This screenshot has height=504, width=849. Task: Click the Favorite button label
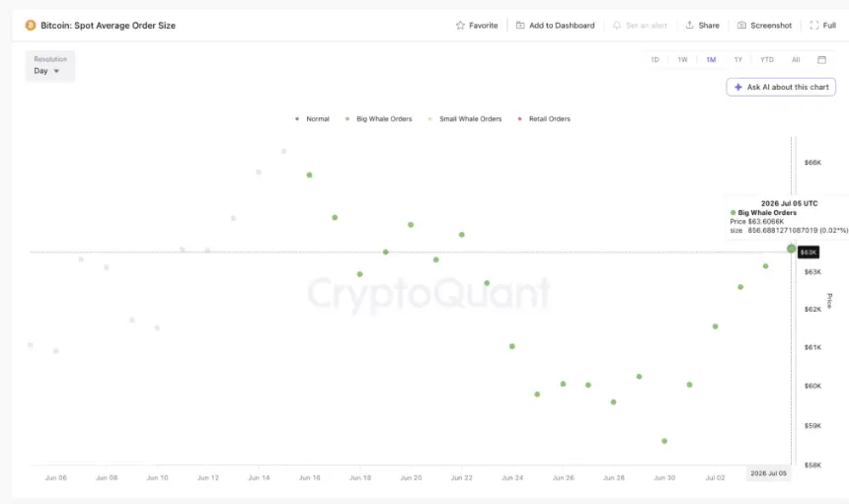click(x=483, y=26)
